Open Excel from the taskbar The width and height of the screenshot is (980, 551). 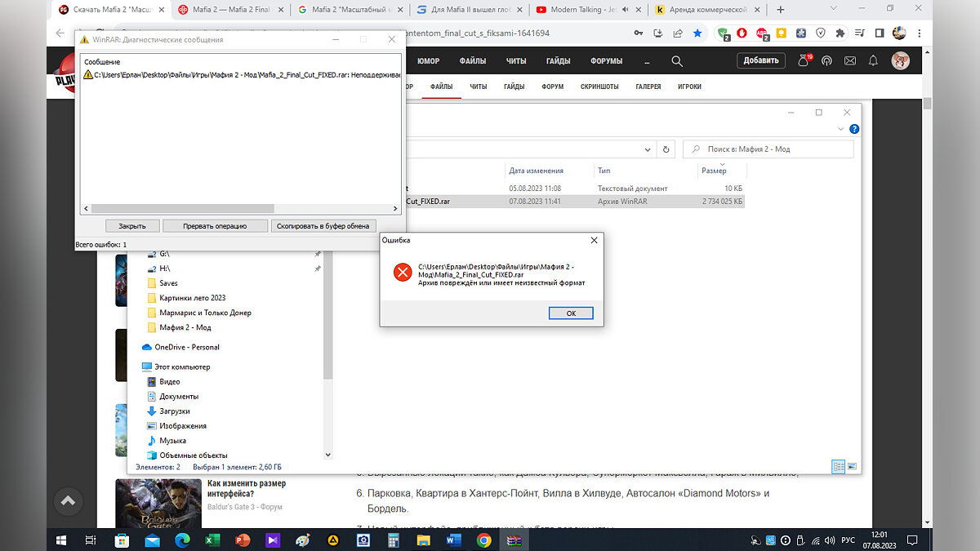(x=212, y=540)
